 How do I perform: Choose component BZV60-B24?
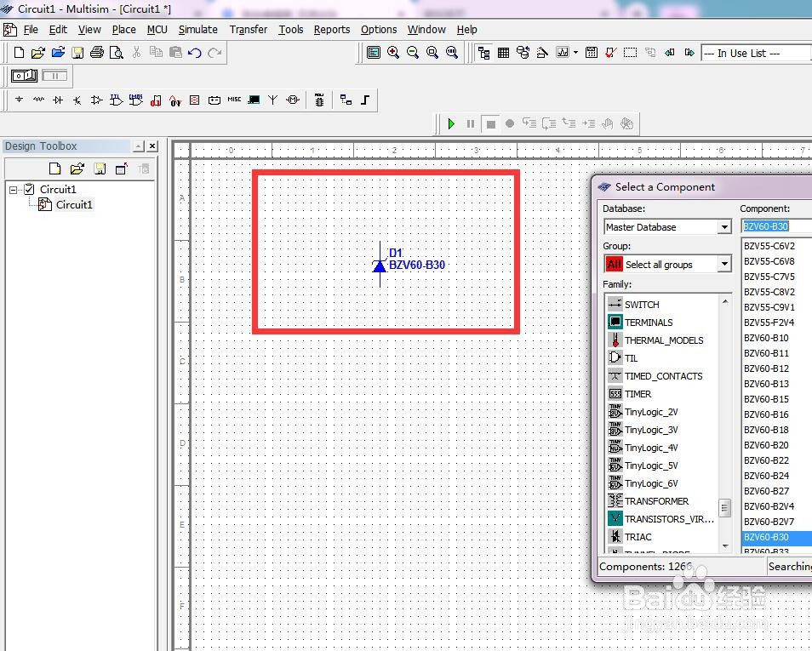tap(766, 476)
